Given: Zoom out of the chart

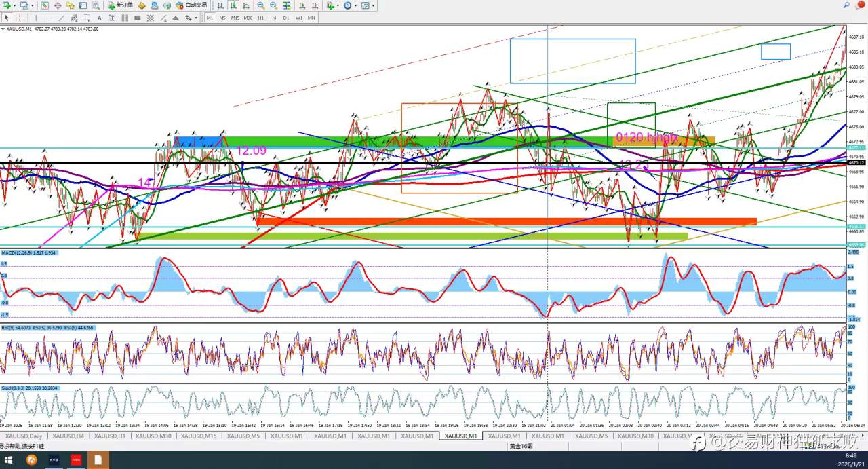Looking at the screenshot, I should [x=273, y=5].
